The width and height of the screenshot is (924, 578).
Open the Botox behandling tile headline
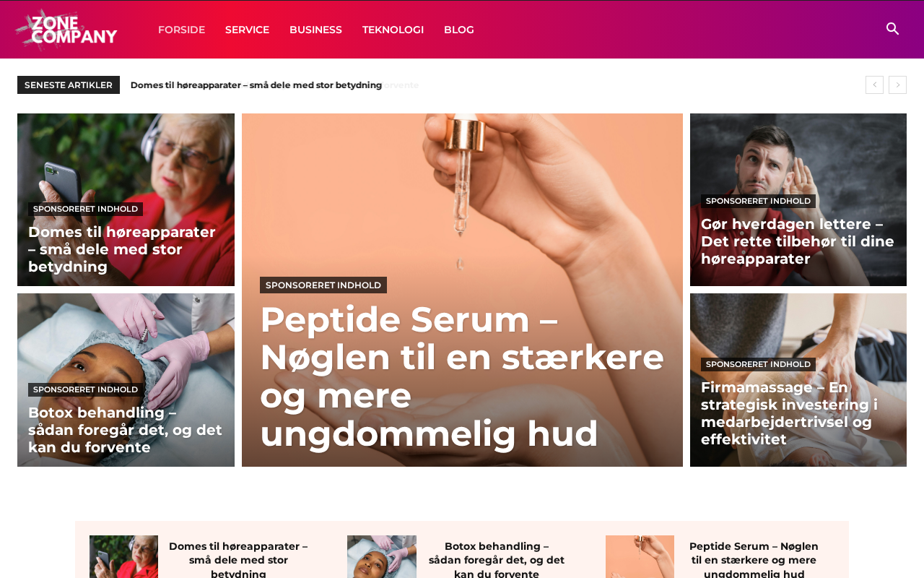click(x=126, y=430)
